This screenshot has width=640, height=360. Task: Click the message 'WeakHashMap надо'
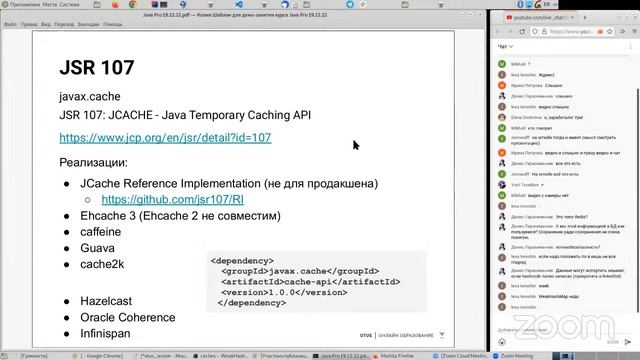click(x=559, y=296)
